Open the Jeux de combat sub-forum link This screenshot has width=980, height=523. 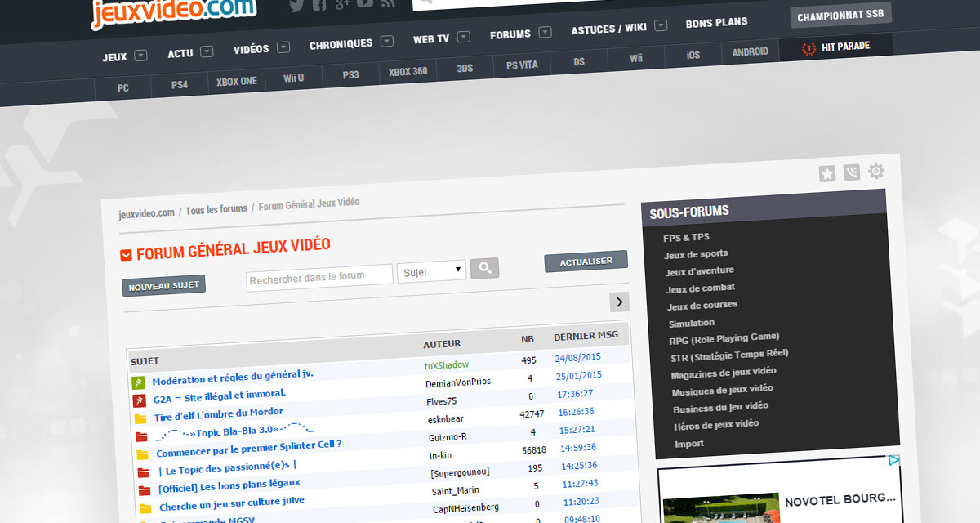[701, 288]
